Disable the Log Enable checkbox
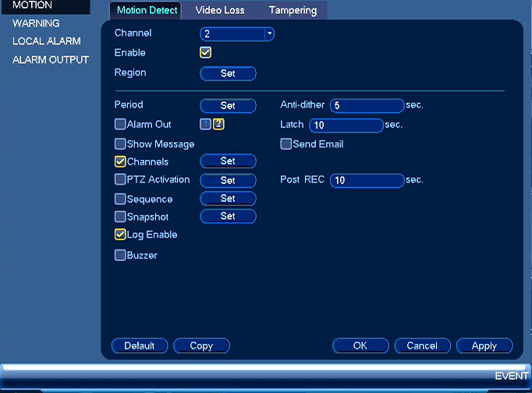Viewport: 532px width, 393px height. (x=120, y=234)
